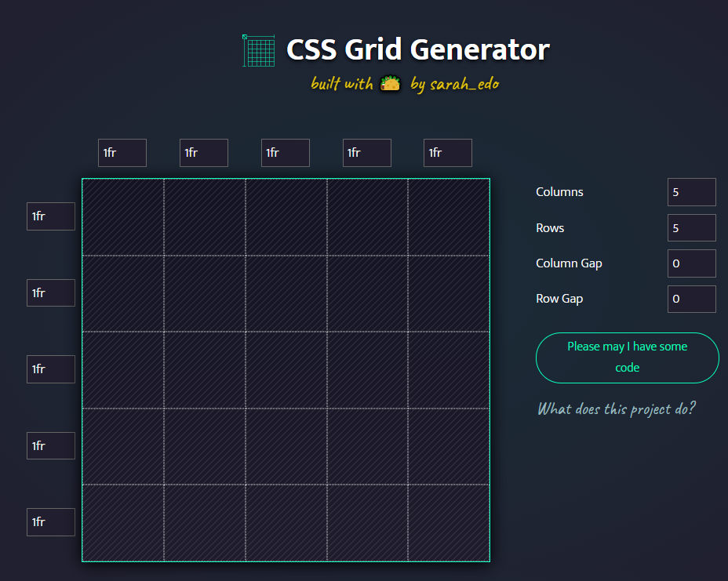Edit the third column 1fr size field
The height and width of the screenshot is (581, 728).
[286, 153]
